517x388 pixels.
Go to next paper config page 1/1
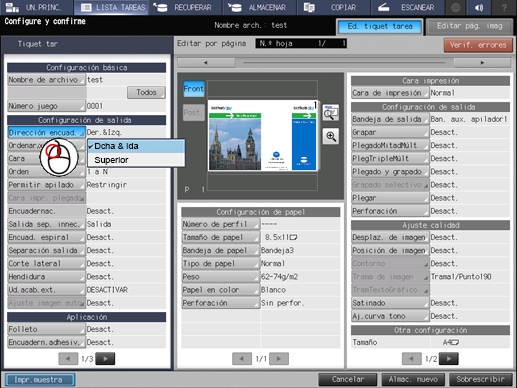pyautogui.click(x=279, y=359)
